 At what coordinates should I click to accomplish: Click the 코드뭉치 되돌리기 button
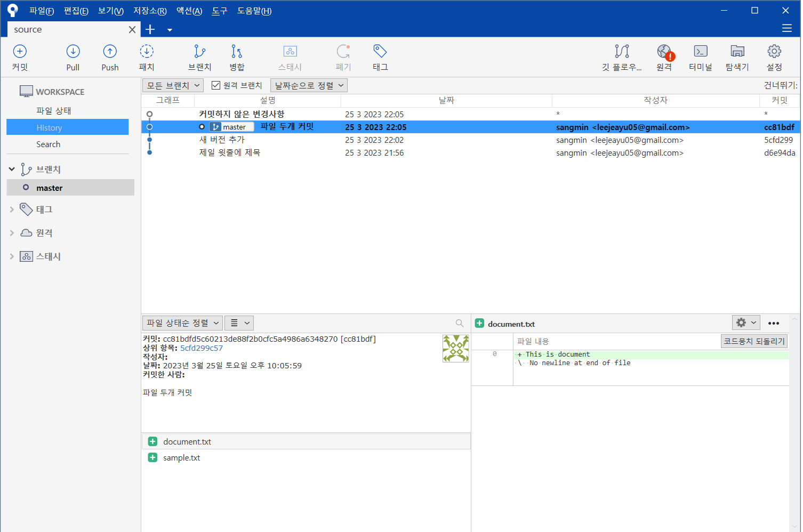pyautogui.click(x=754, y=341)
